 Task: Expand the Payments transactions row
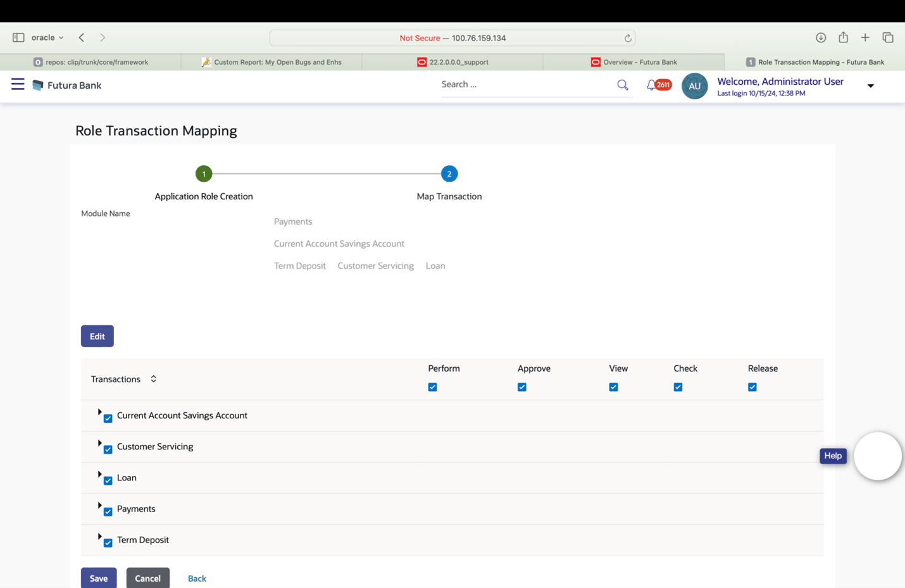(x=99, y=505)
